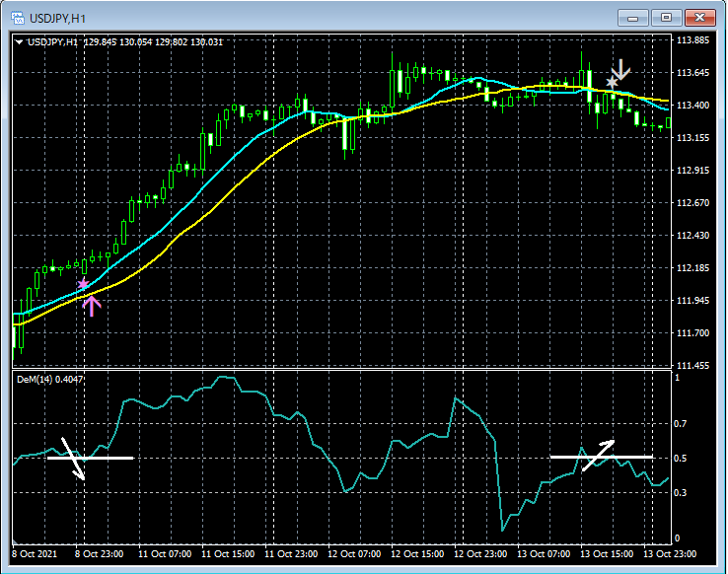Image resolution: width=728 pixels, height=574 pixels.
Task: Expand the chart dropdown triangle beside USDJPY,H1
Action: coord(19,42)
